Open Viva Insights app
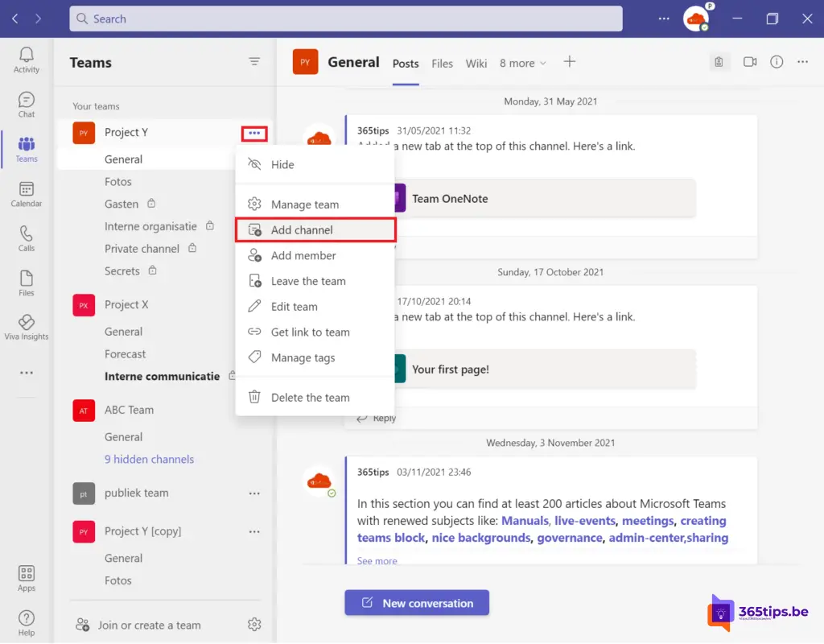 (27, 328)
